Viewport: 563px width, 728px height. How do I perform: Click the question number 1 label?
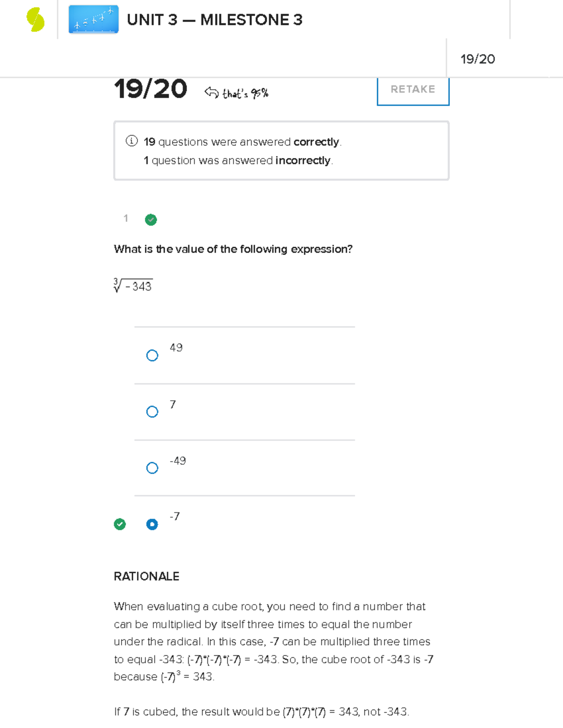(x=126, y=218)
